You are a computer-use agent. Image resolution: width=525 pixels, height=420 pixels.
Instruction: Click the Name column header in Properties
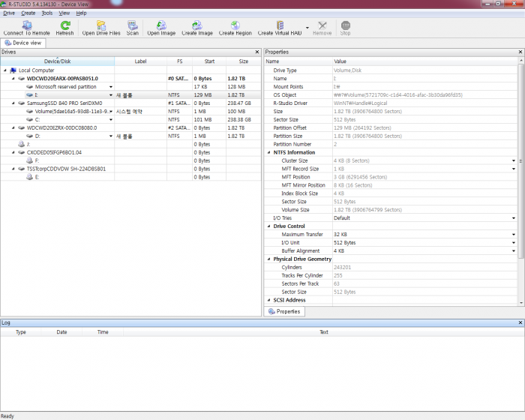[x=298, y=61]
